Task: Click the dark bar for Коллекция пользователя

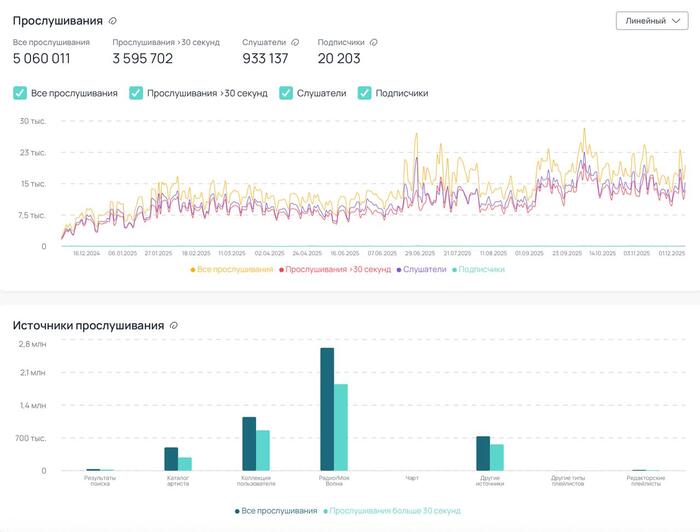Action: (x=249, y=443)
